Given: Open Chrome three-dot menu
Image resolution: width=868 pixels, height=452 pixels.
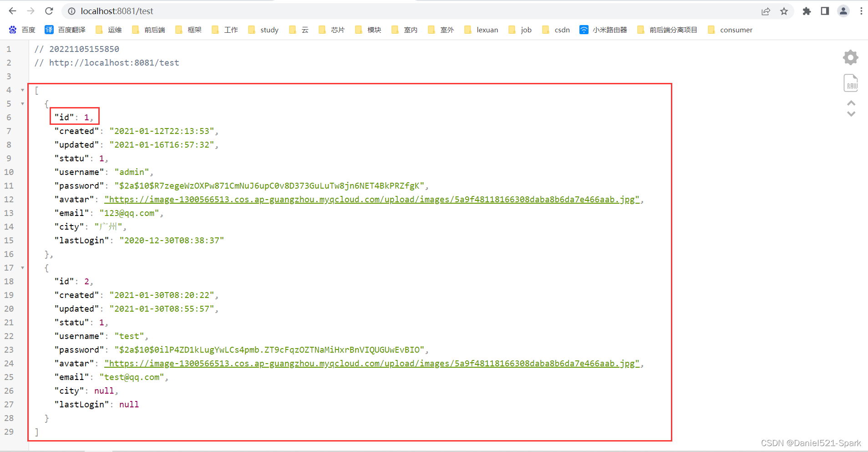Looking at the screenshot, I should pyautogui.click(x=861, y=11).
